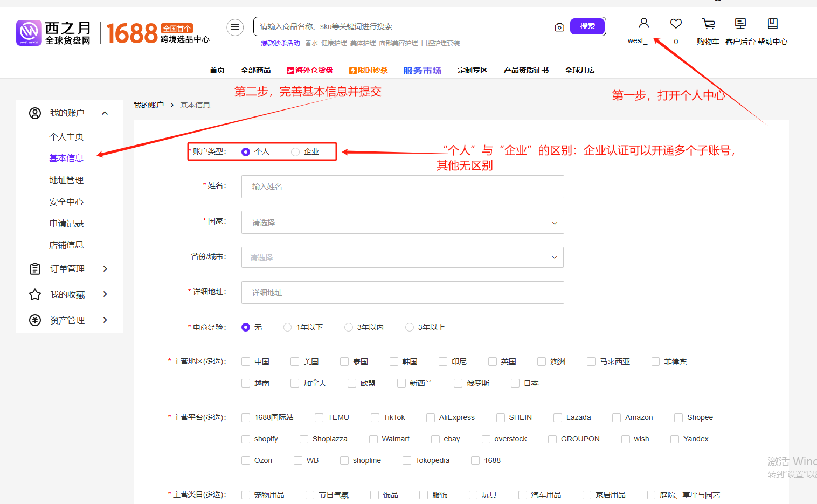Click the 我的收藏 star icon
Screen dimensions: 817x504
35,294
